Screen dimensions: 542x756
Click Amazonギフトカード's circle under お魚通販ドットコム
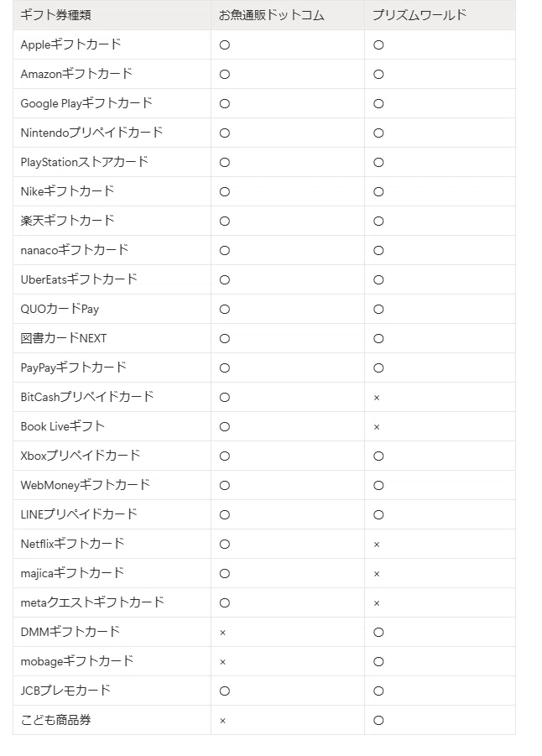pos(225,74)
